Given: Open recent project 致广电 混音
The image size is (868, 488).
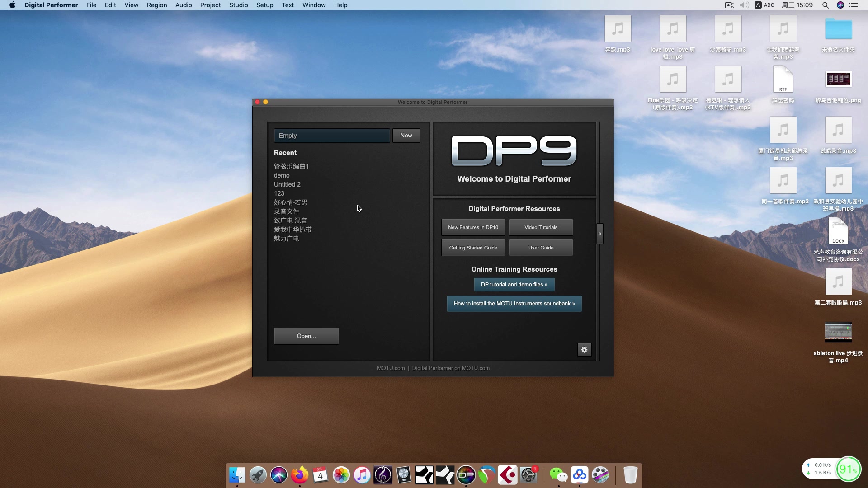Looking at the screenshot, I should [x=290, y=221].
